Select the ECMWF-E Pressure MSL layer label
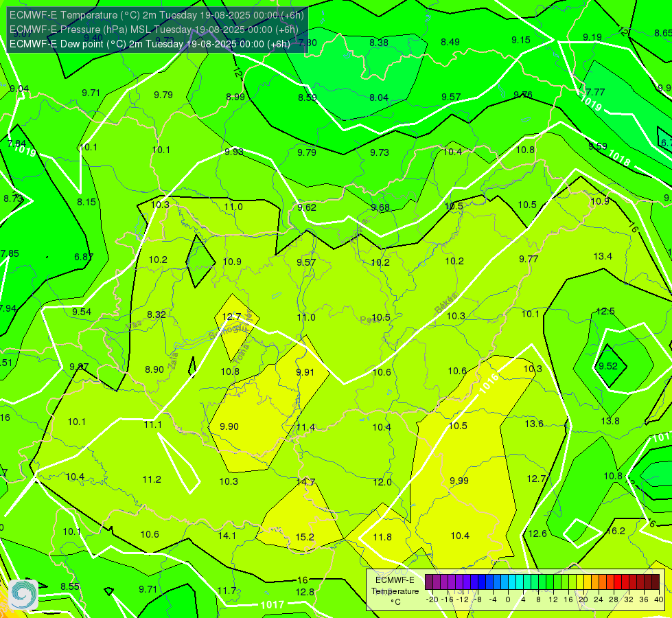The width and height of the screenshot is (672, 618). coord(154,30)
